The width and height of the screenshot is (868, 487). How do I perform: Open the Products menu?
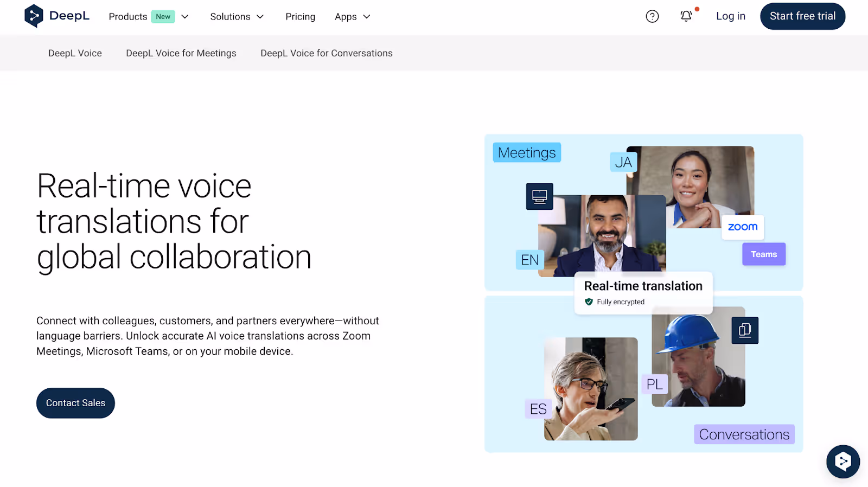coord(128,17)
